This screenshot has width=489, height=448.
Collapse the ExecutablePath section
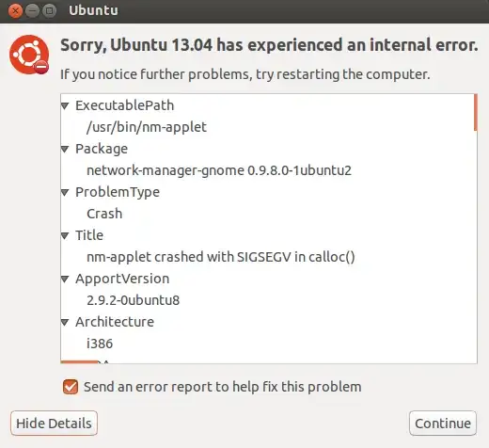[x=65, y=105]
